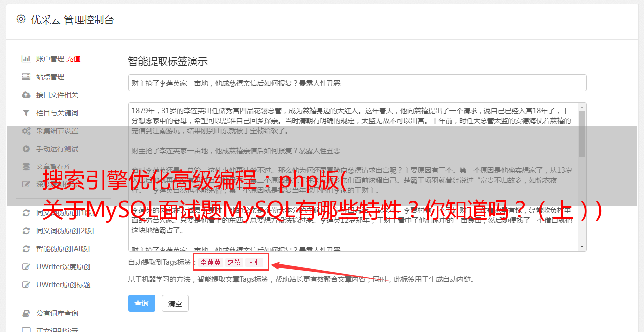Click the gear icon beside 优采云 管理控制台

21,20
